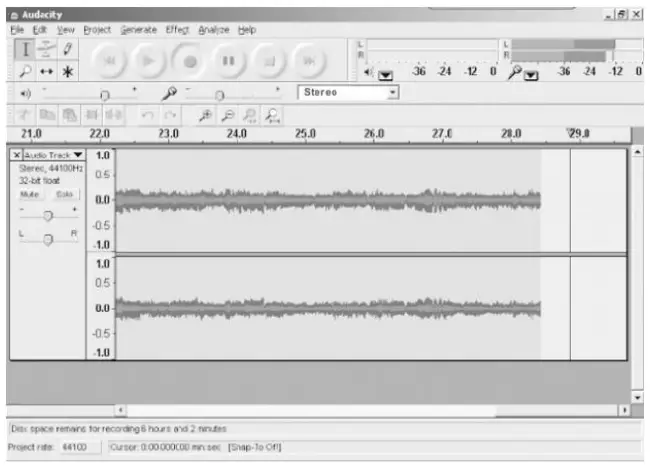Image resolution: width=650 pixels, height=466 pixels.
Task: Toggle the Mute button on Audio Track
Action: click(29, 194)
